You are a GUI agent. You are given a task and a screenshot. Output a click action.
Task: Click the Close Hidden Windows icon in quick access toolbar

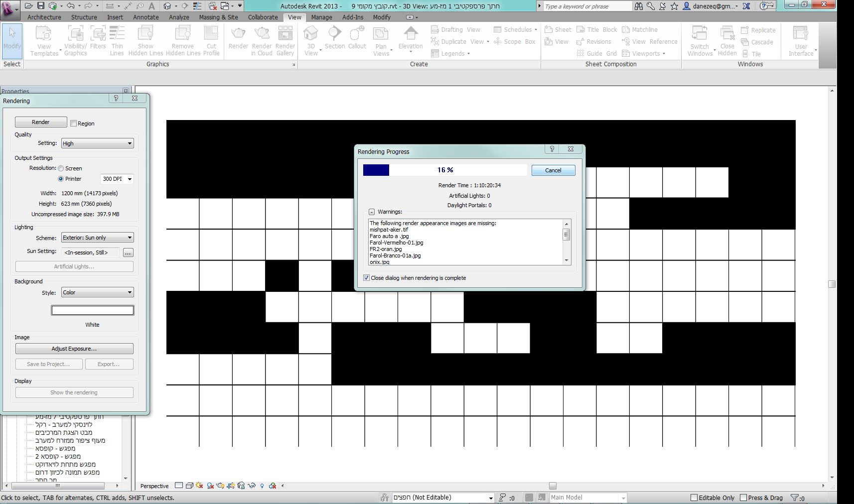point(213,6)
